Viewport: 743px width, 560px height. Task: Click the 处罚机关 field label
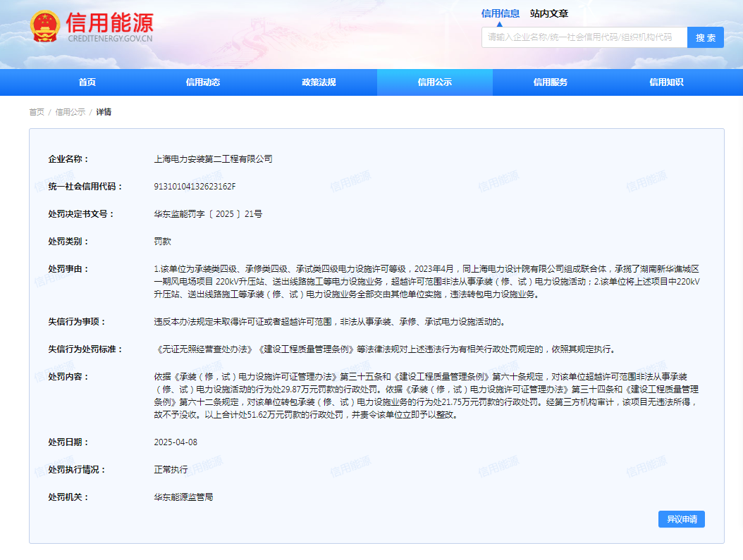(68, 497)
